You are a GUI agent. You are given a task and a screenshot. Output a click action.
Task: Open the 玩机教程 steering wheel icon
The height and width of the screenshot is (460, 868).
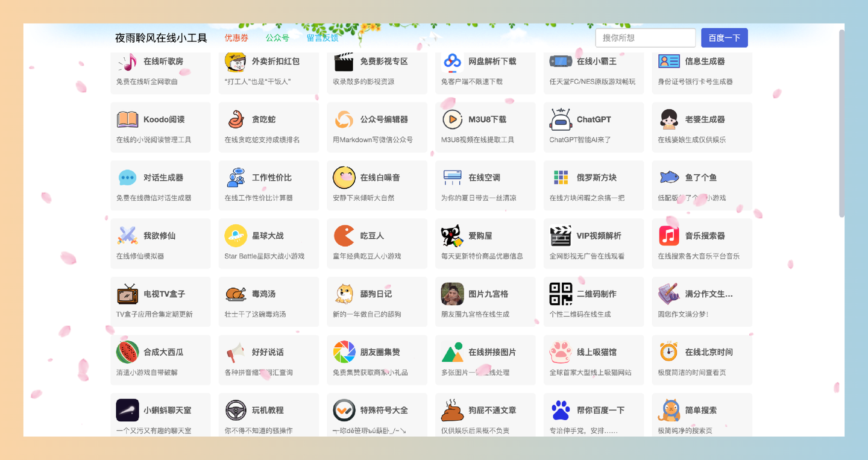pyautogui.click(x=236, y=411)
